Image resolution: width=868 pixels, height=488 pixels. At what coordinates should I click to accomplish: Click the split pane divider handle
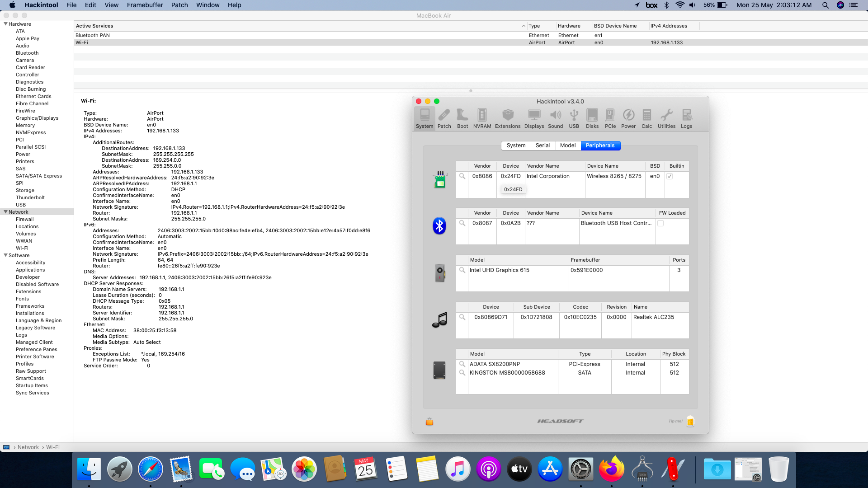(471, 91)
